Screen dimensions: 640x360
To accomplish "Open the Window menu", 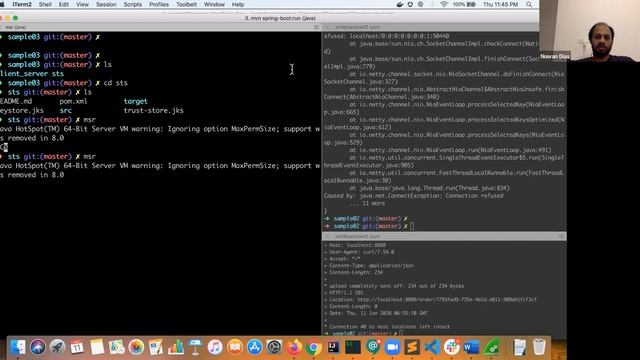I will pos(214,4).
